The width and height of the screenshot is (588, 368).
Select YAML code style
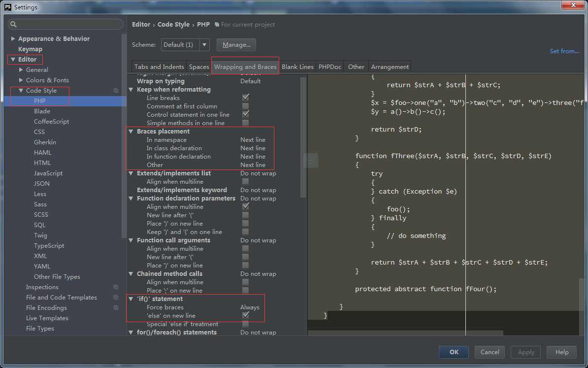point(42,267)
